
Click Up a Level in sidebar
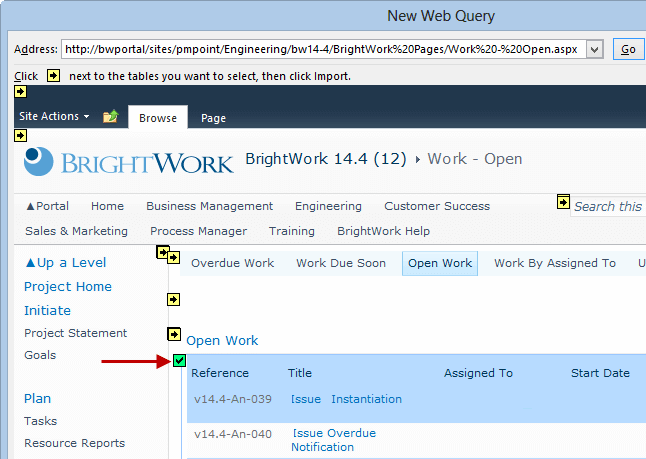click(x=66, y=263)
